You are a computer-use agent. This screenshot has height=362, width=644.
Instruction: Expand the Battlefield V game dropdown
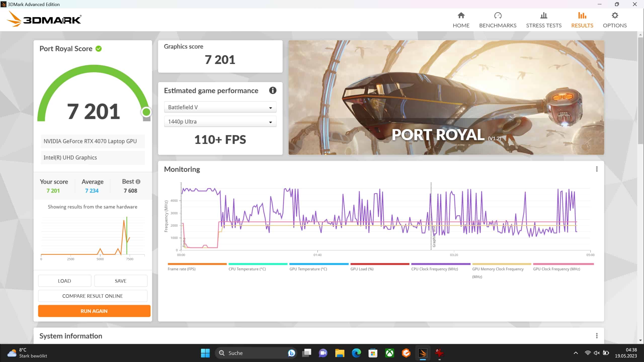coord(220,107)
